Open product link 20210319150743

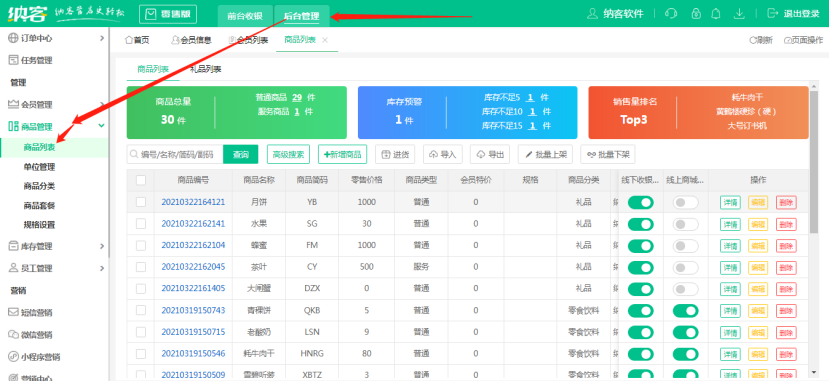(193, 310)
